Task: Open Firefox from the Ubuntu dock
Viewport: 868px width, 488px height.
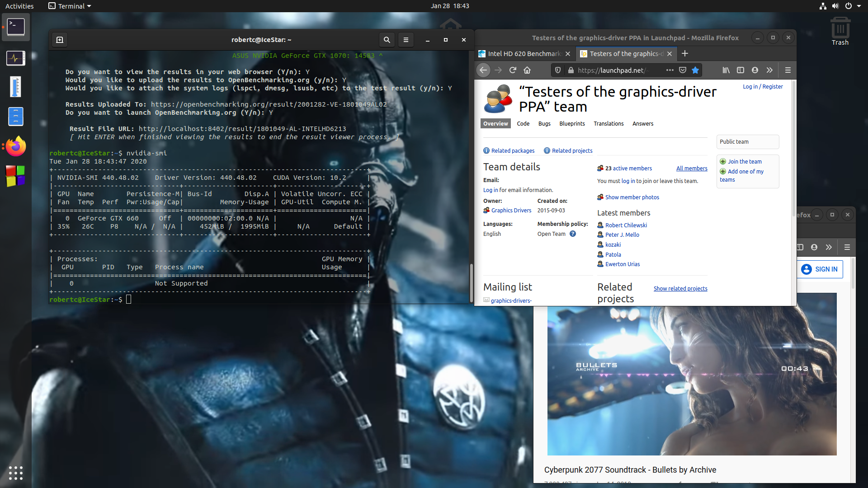Action: click(x=16, y=146)
